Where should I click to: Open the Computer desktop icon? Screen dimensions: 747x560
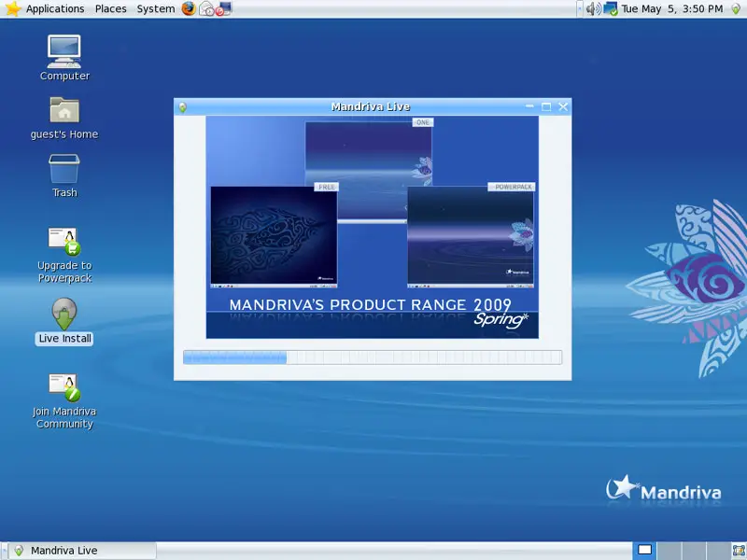click(64, 58)
